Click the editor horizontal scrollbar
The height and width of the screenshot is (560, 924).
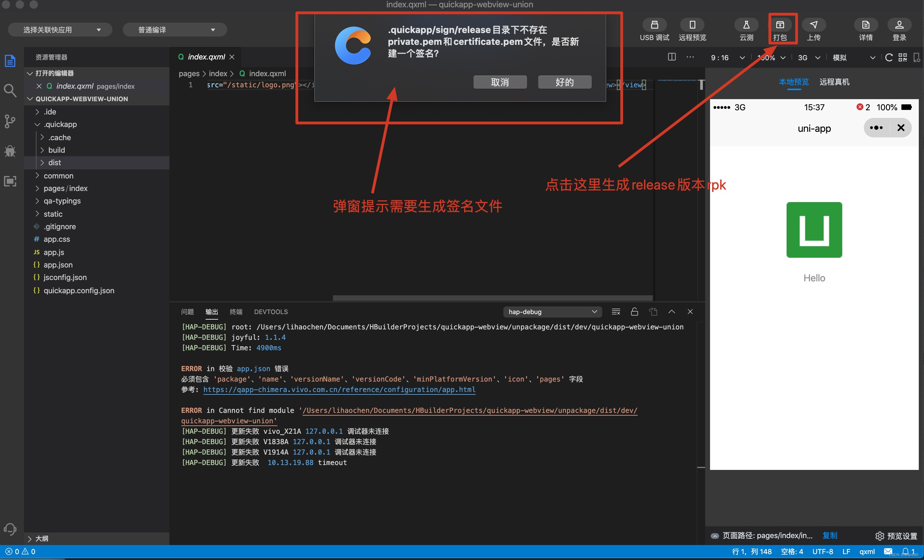tap(492, 298)
